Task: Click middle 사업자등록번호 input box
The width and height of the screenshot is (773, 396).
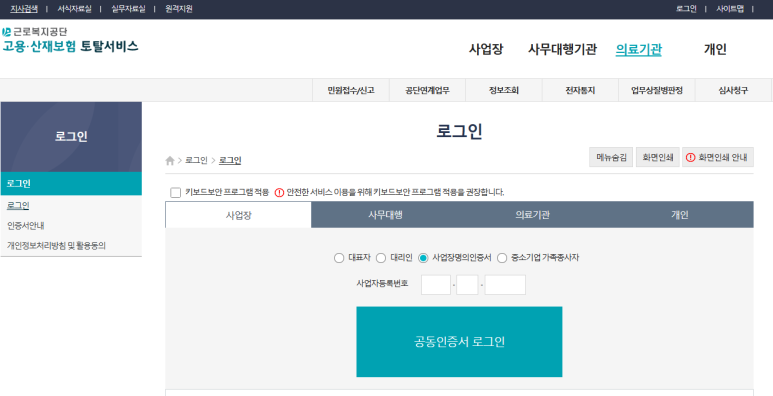Action: point(467,285)
